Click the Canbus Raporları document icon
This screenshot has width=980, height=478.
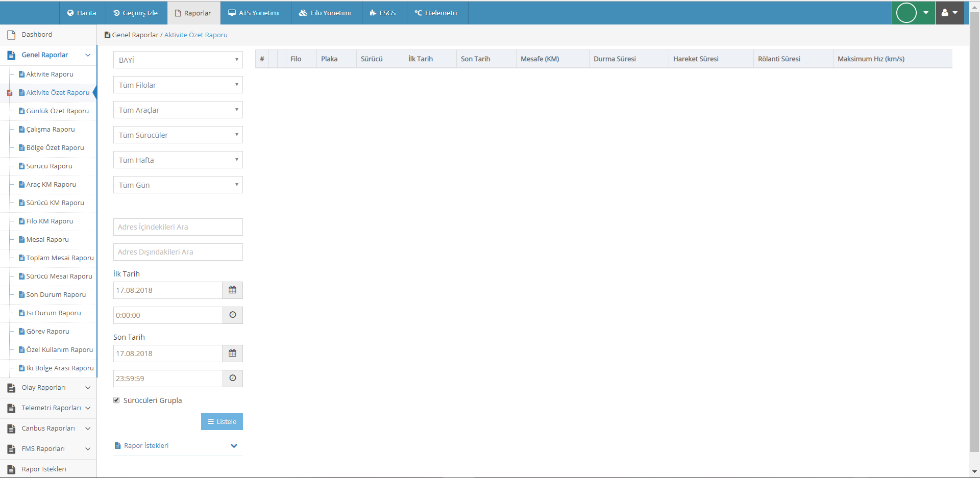tap(11, 429)
